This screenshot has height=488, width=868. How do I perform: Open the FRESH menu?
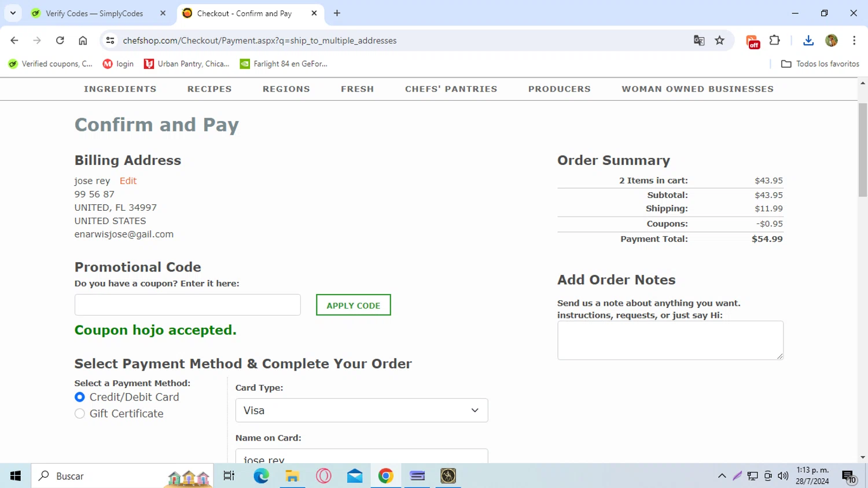tap(358, 89)
